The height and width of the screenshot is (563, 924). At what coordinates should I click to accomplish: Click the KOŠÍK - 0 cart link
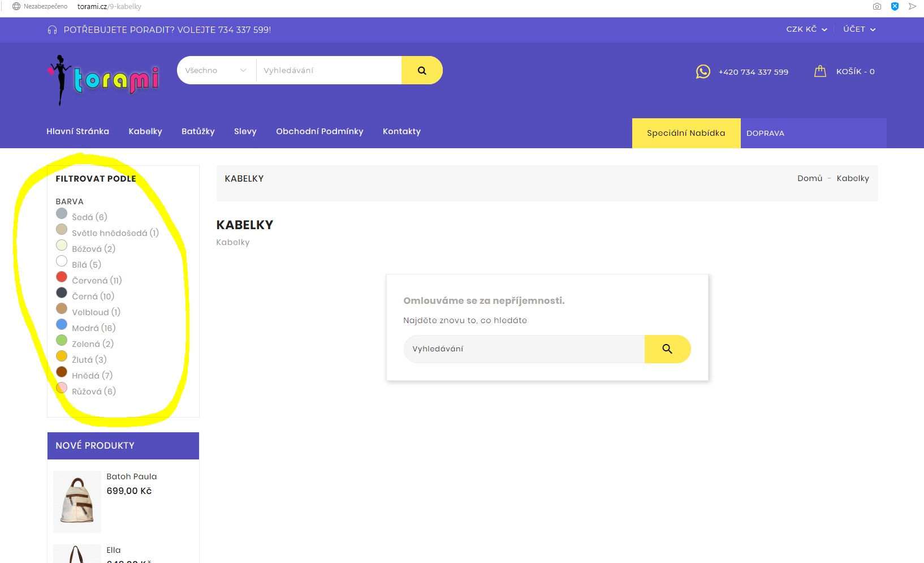pyautogui.click(x=855, y=71)
